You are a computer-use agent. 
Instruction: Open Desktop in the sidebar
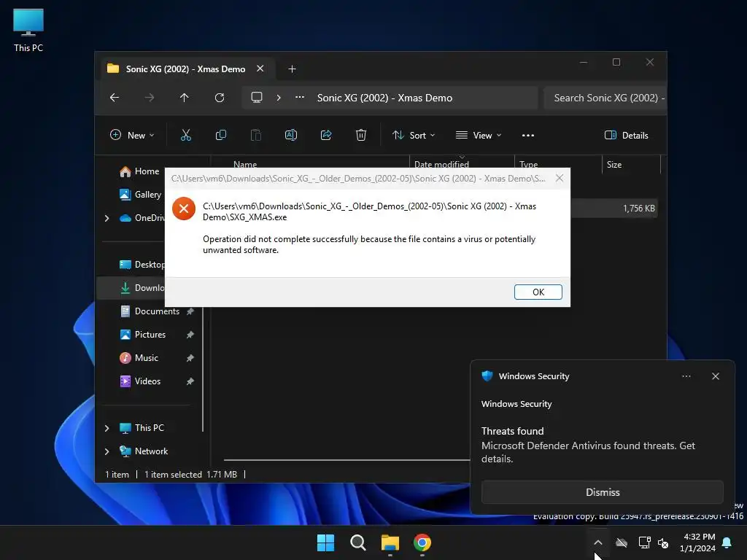point(142,264)
